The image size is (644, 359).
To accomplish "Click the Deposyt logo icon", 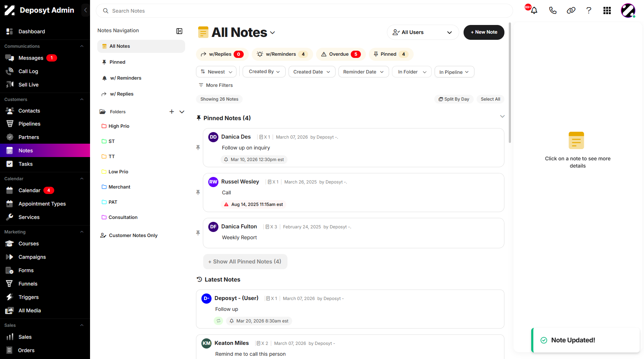I will [10, 10].
